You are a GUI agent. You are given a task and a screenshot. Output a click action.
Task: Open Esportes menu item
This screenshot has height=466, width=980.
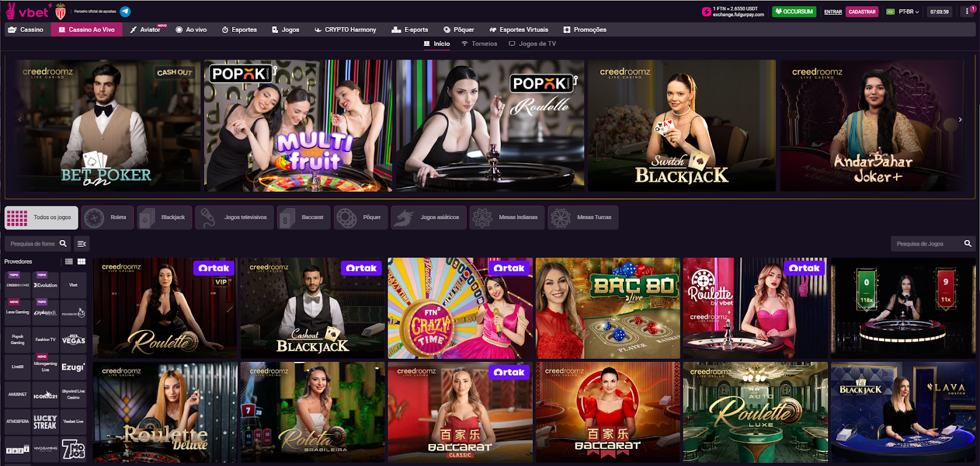point(239,29)
